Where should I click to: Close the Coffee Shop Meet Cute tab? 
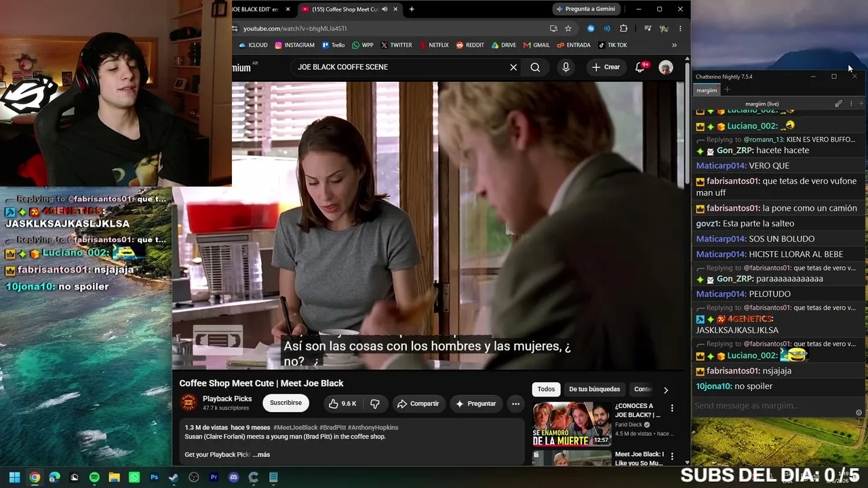pos(395,9)
